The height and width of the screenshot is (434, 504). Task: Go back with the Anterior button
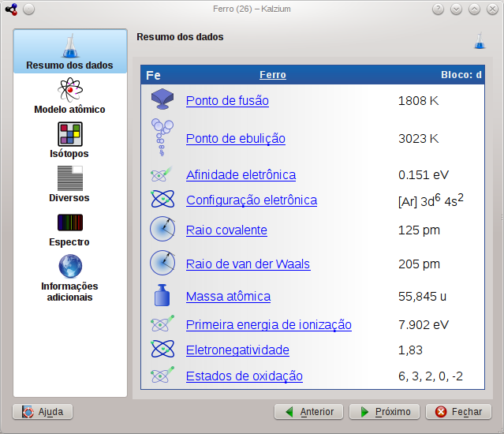pyautogui.click(x=309, y=412)
